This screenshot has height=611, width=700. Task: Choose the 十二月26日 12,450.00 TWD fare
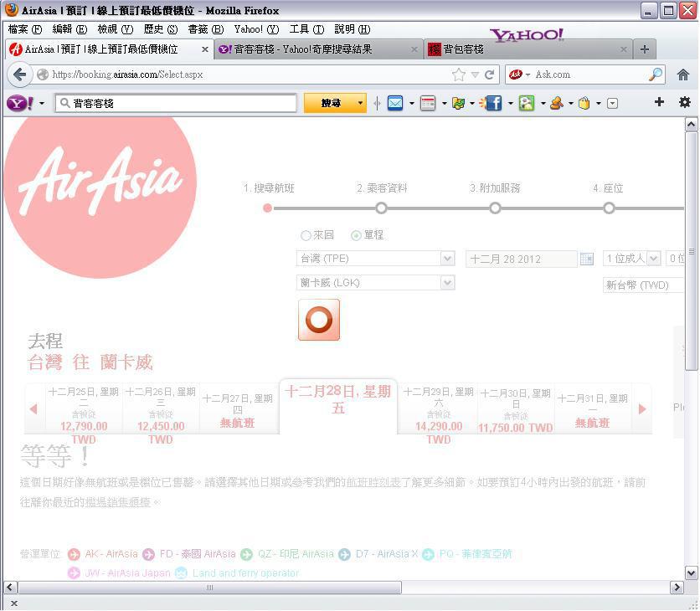click(x=161, y=410)
